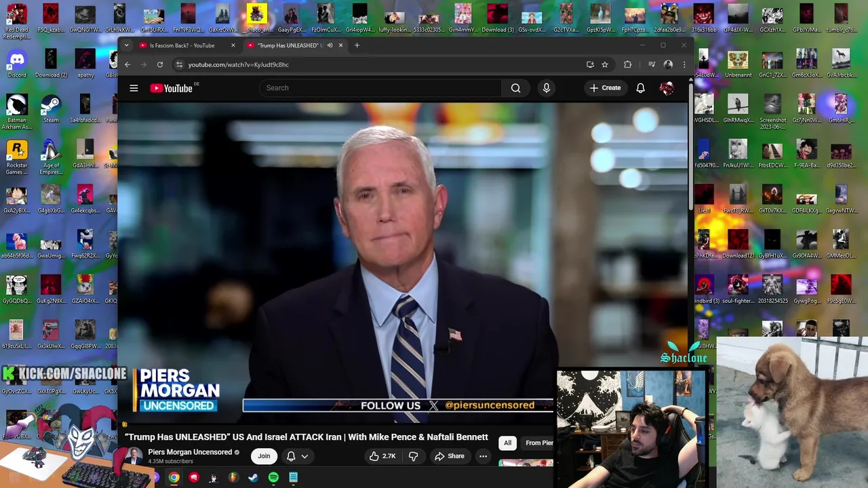Open a new Chrome tab
Viewport: 868px width, 488px height.
coord(357,45)
